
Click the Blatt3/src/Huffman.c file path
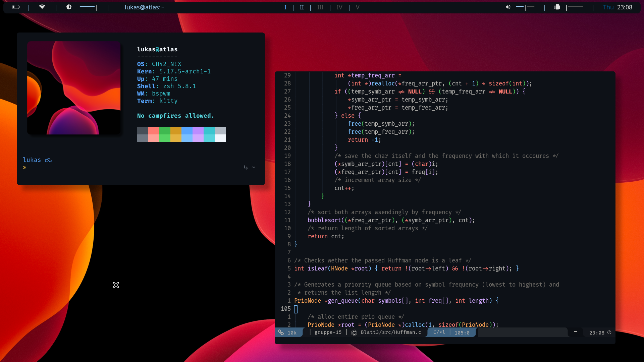point(391,333)
